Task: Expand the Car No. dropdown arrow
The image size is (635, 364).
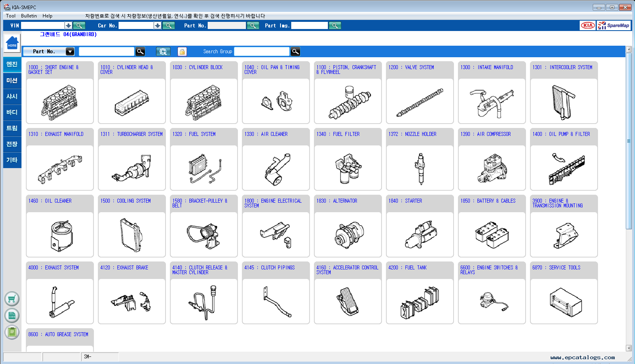Action: coord(158,25)
